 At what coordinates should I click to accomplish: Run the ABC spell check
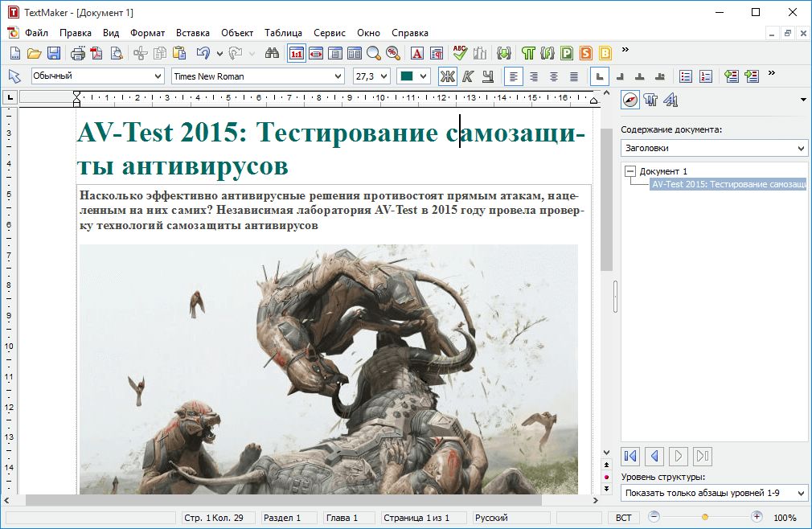click(459, 53)
